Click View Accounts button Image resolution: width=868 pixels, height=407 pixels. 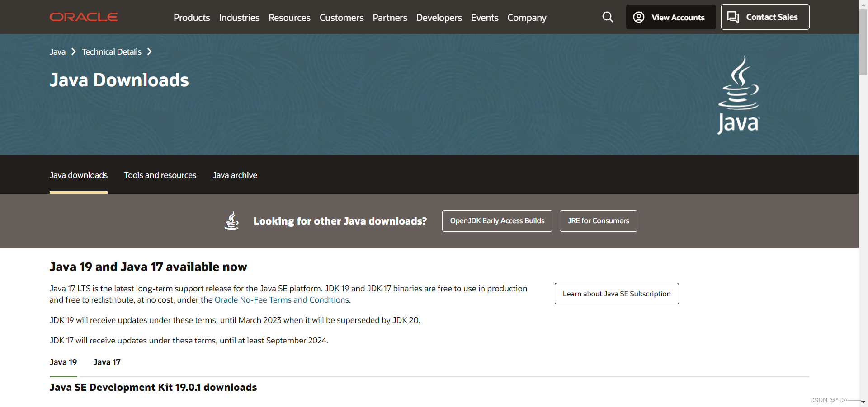point(671,17)
